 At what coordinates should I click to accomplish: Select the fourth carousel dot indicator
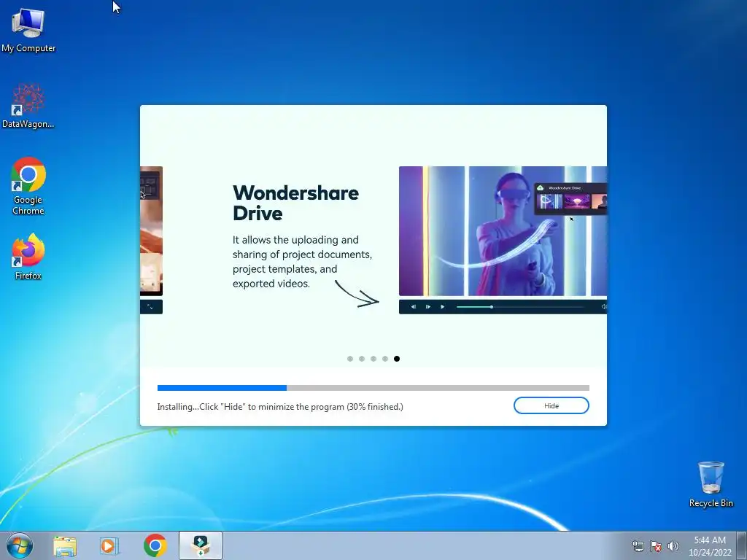pos(385,359)
